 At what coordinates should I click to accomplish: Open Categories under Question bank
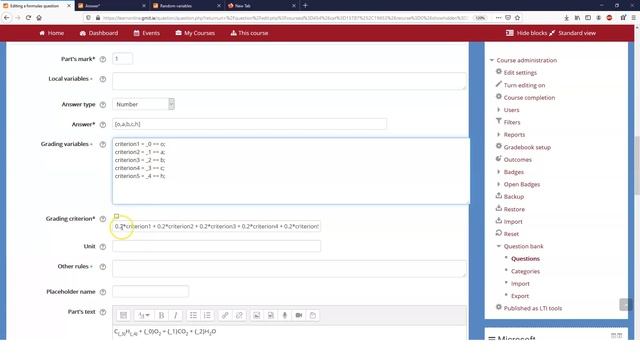(525, 271)
